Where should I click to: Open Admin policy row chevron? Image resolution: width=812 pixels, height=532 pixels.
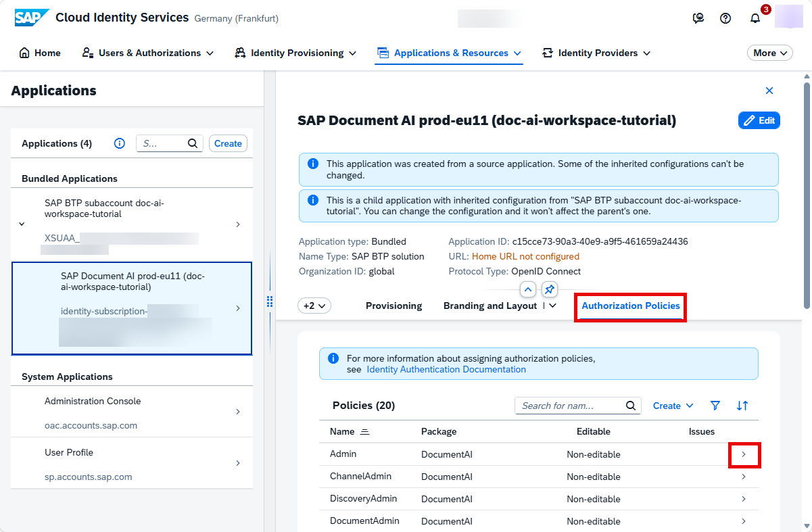pyautogui.click(x=744, y=454)
